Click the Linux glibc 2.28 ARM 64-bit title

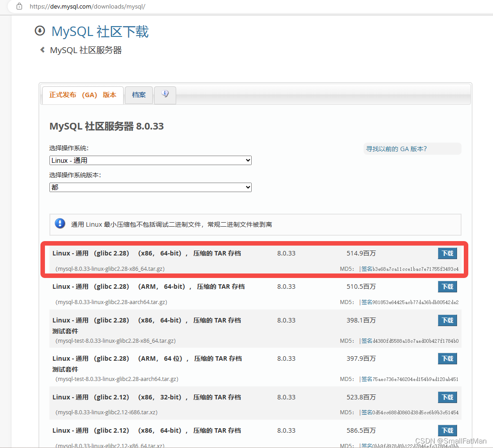click(x=148, y=287)
